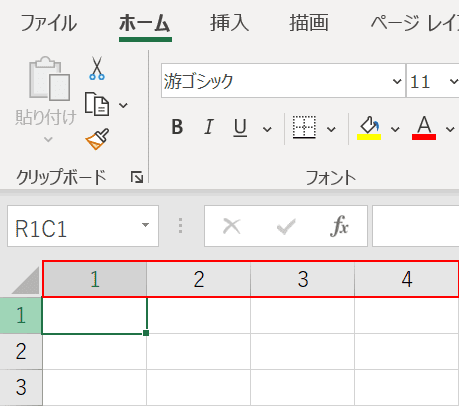Expand the Borders dropdown arrow

(x=331, y=129)
